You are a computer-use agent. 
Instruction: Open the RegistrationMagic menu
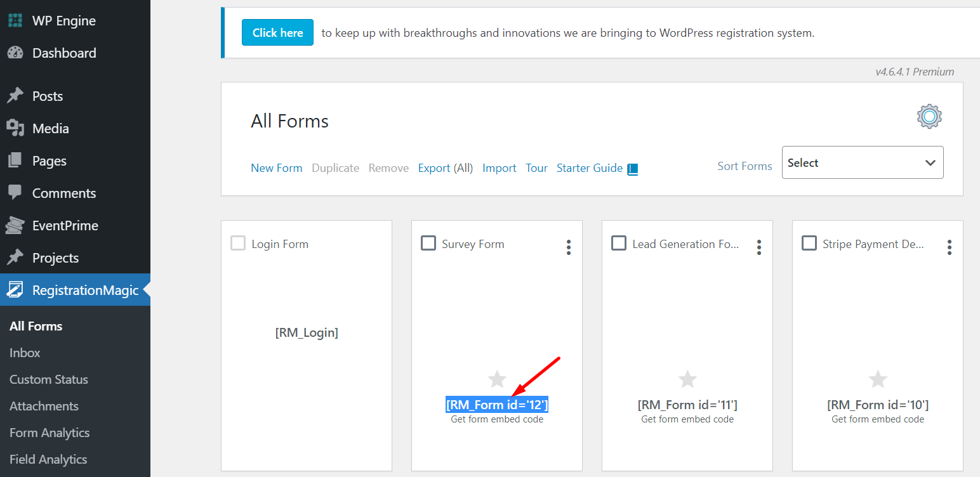click(75, 290)
